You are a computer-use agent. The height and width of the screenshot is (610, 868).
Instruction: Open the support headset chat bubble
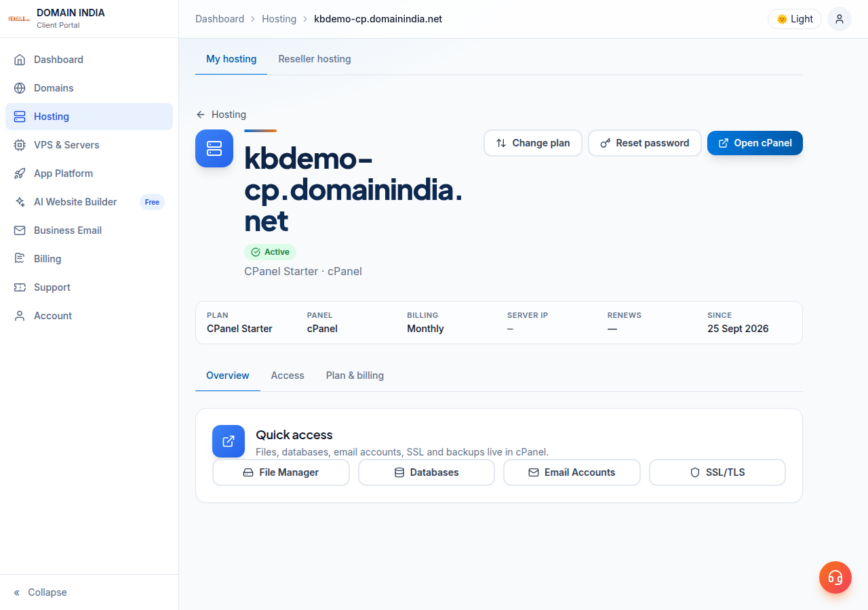point(835,577)
